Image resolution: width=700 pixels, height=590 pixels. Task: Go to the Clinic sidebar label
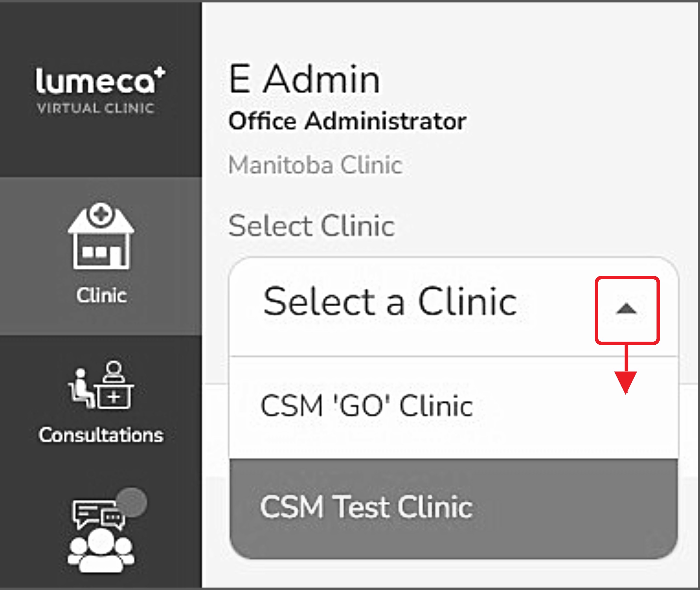(x=101, y=295)
